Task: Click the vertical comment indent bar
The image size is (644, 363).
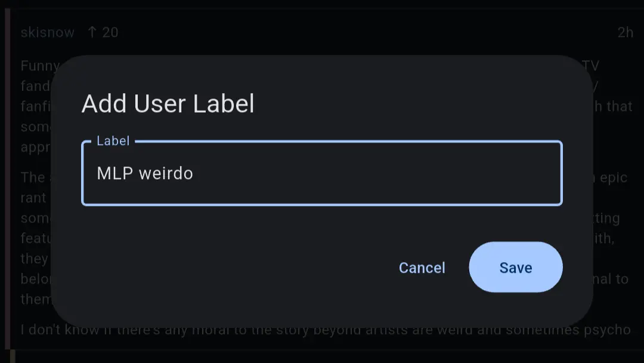Action: [8, 179]
